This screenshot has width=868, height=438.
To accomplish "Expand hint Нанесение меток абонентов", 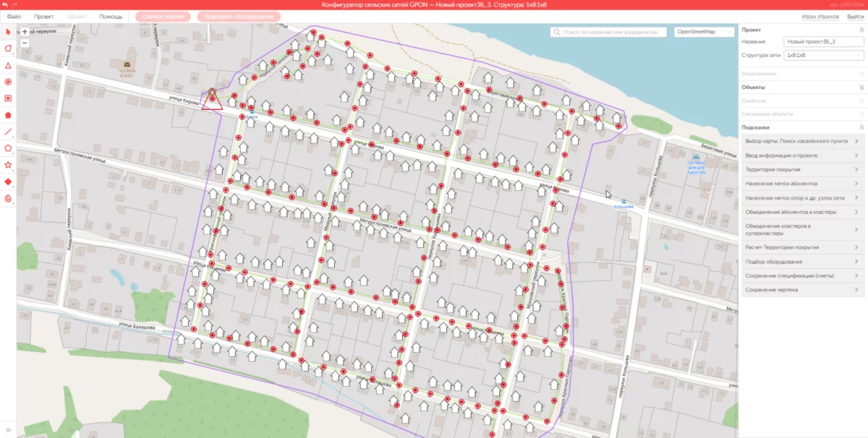I will click(803, 184).
